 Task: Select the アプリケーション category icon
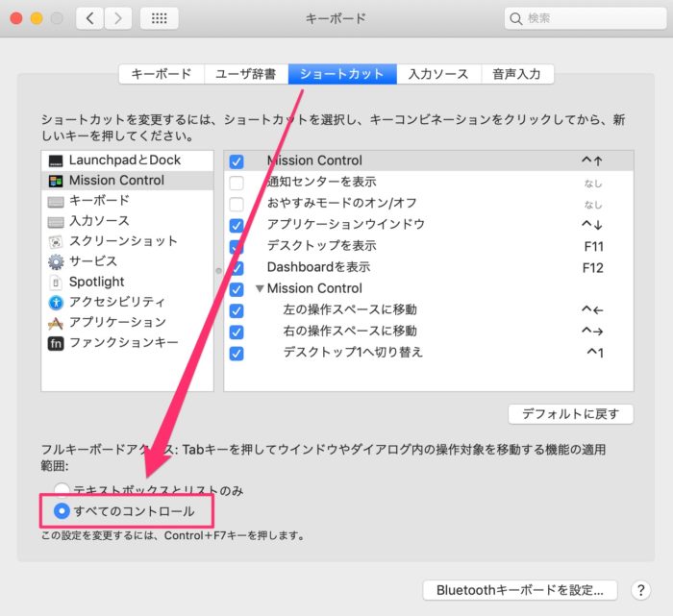click(56, 322)
